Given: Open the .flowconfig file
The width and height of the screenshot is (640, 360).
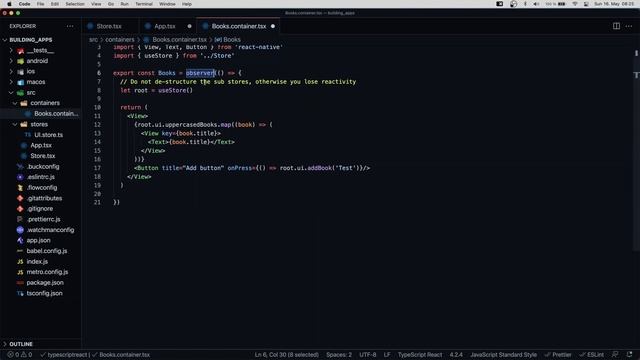Looking at the screenshot, I should click(x=42, y=188).
